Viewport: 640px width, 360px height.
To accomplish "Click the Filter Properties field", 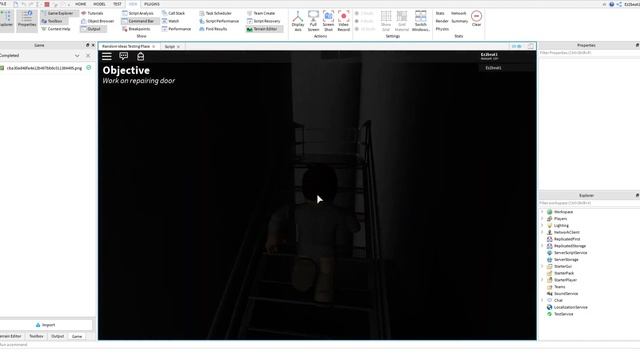I will [589, 53].
